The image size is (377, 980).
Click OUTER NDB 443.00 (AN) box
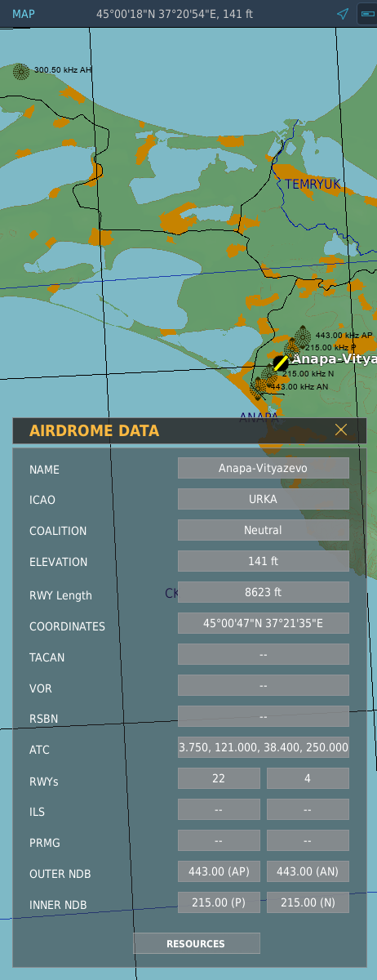point(308,871)
